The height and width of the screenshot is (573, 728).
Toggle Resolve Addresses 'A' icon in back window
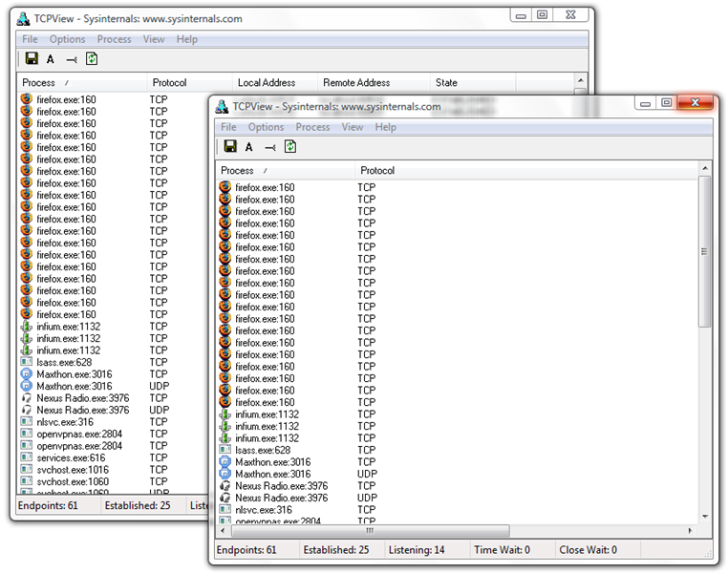50,59
